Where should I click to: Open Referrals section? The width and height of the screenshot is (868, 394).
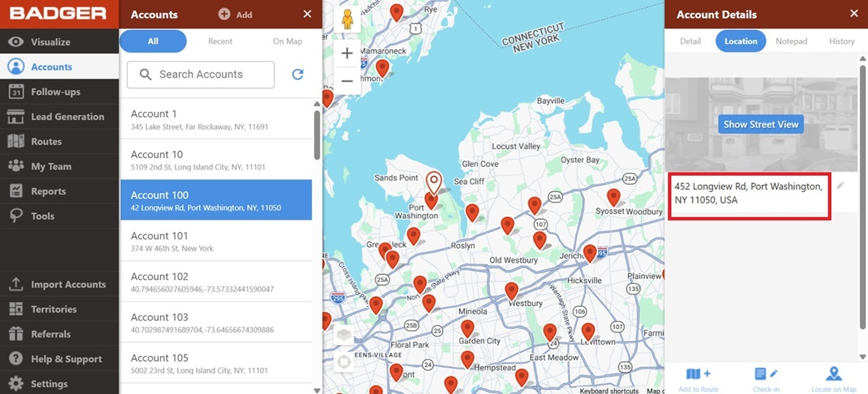[x=59, y=334]
